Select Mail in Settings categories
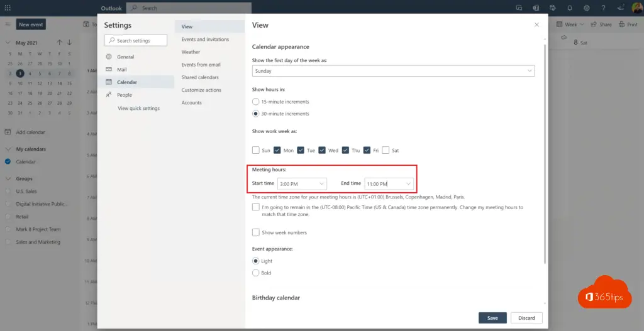 (122, 70)
